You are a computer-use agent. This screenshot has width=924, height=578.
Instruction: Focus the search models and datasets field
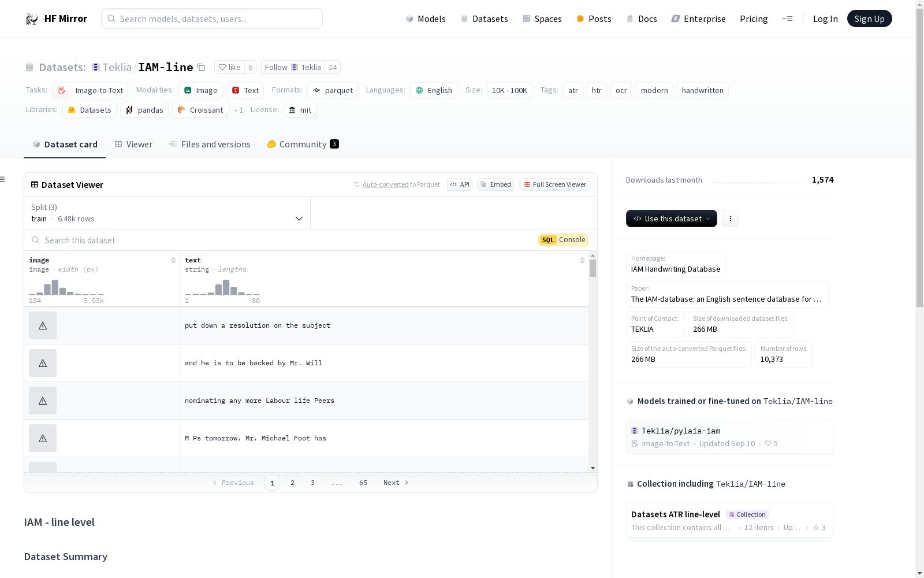[212, 18]
